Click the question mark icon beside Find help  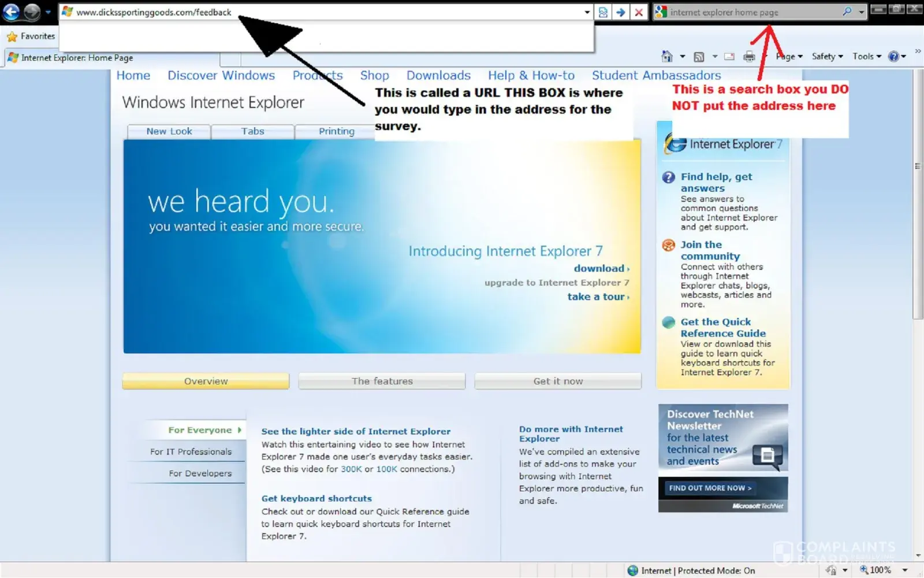click(x=668, y=177)
